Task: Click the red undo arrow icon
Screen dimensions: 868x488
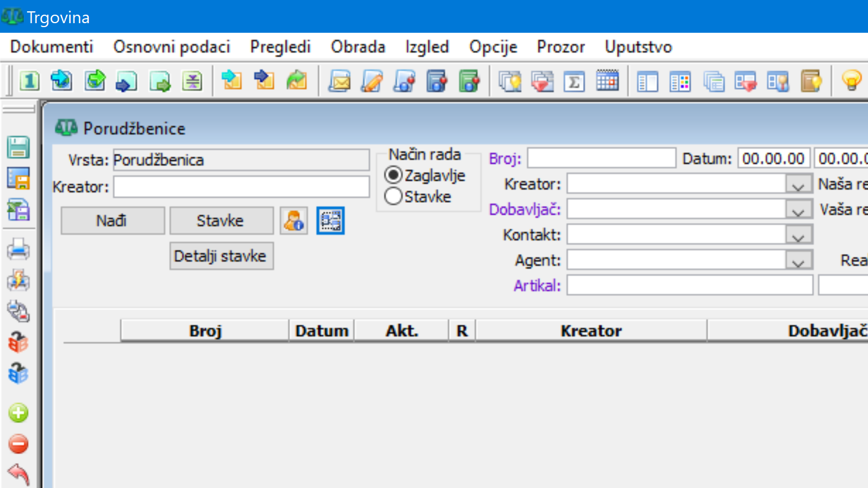Action: [19, 474]
